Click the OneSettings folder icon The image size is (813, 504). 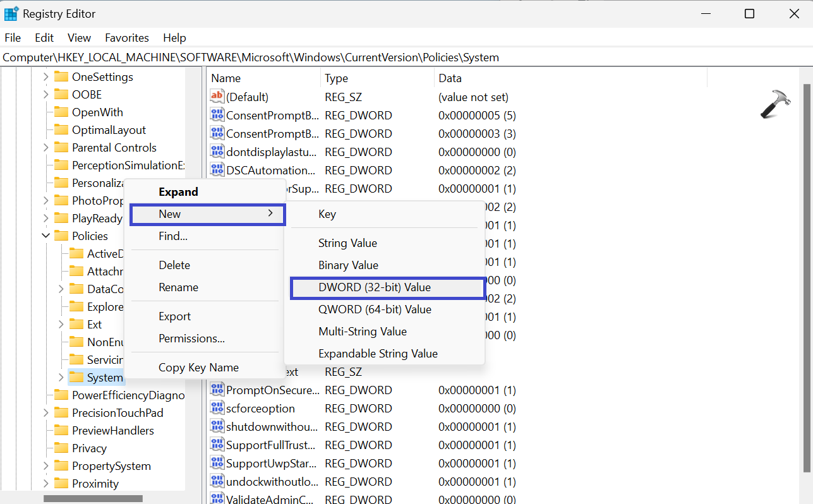(61, 77)
